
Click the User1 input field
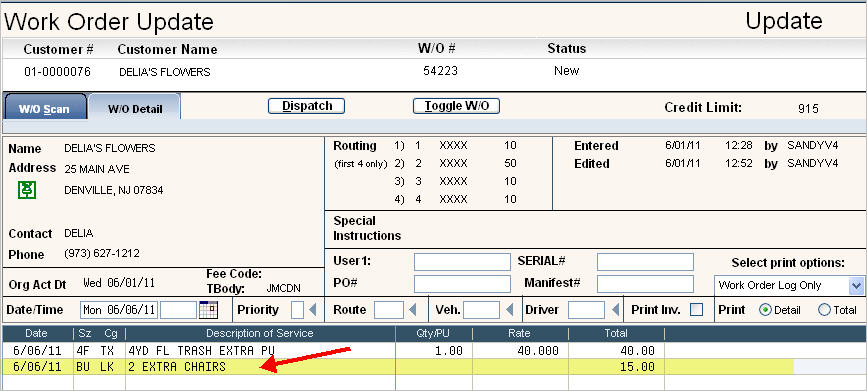coord(462,262)
